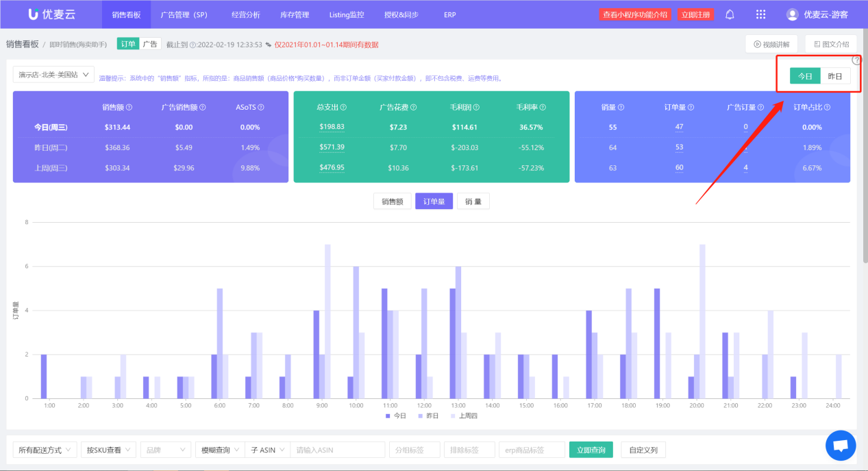Expand the 演示店-北美-美国站 store dropdown
Screen dimensions: 868x471
tap(53, 75)
